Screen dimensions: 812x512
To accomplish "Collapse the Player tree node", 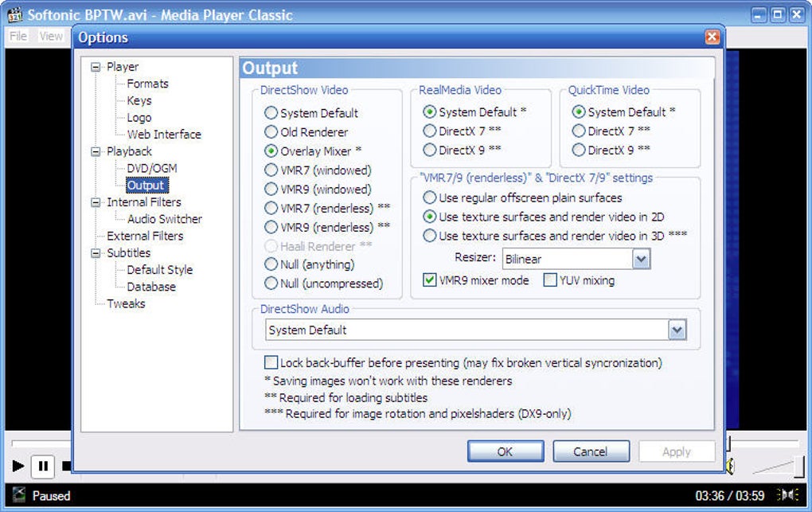I will (x=96, y=67).
